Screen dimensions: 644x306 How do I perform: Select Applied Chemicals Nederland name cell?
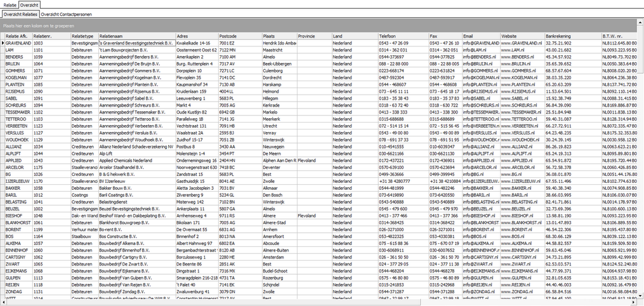click(137, 161)
